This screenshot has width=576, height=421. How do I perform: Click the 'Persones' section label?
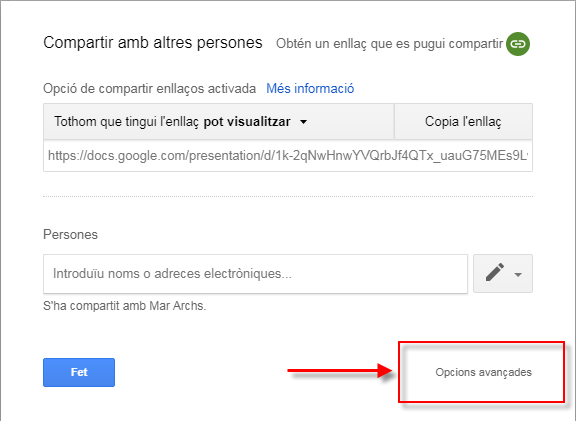tap(71, 234)
